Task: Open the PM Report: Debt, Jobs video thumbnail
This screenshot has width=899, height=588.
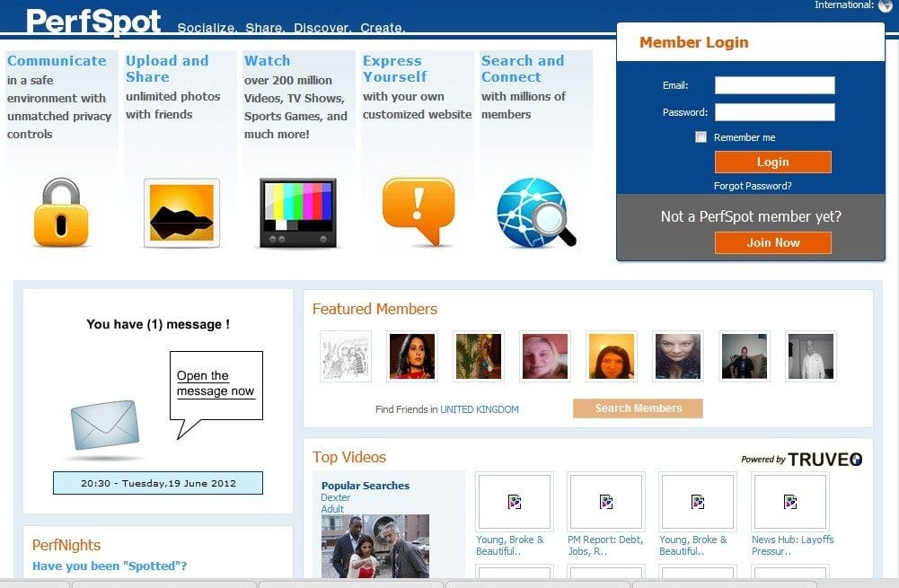Action: point(606,502)
